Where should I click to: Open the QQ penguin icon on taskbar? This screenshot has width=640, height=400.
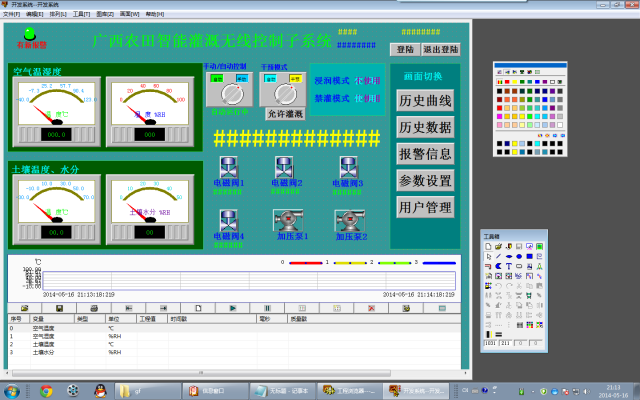pos(100,391)
